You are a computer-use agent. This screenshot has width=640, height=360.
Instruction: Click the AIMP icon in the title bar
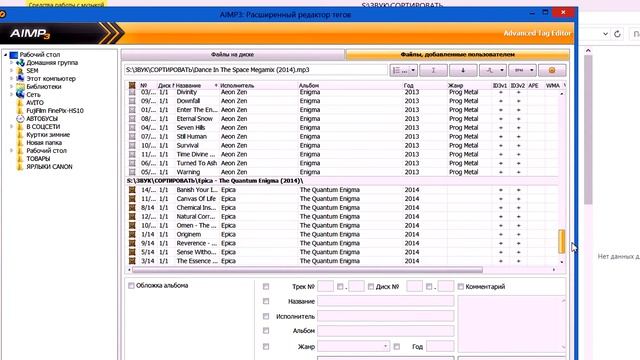pos(2,15)
